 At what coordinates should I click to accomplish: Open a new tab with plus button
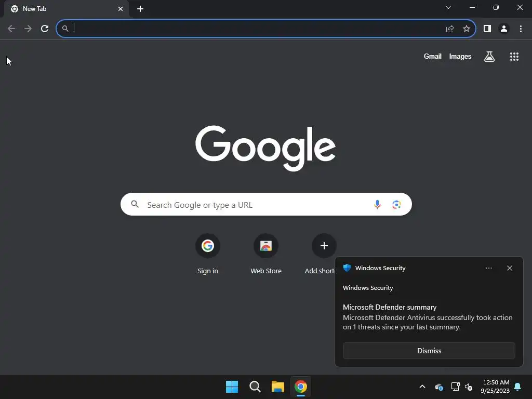140,9
